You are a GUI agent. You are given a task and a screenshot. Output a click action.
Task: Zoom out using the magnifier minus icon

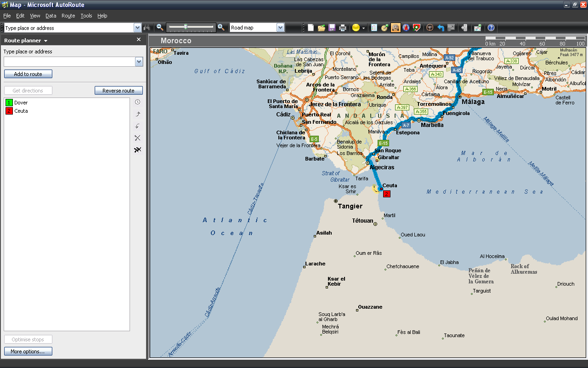159,28
